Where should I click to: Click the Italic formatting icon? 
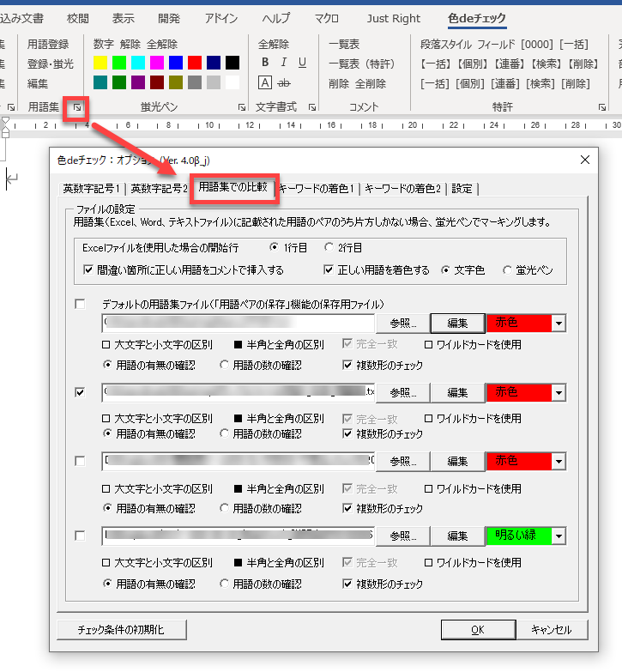pyautogui.click(x=284, y=63)
